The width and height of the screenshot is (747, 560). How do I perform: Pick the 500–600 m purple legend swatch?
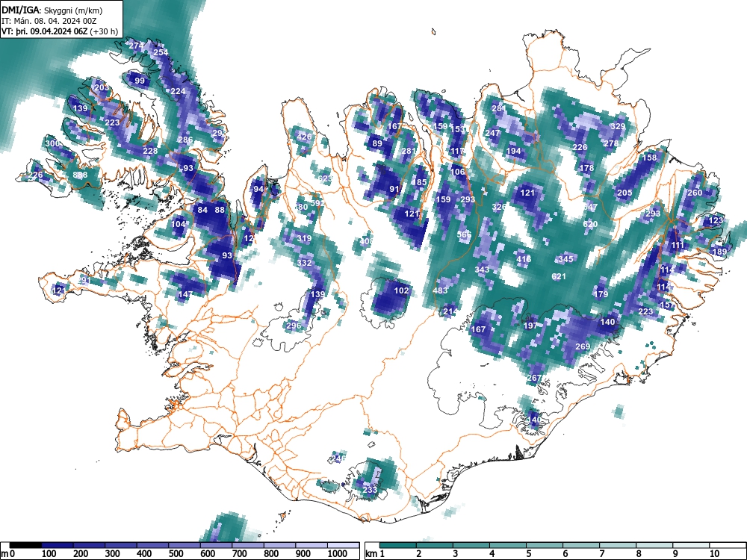coord(185,545)
